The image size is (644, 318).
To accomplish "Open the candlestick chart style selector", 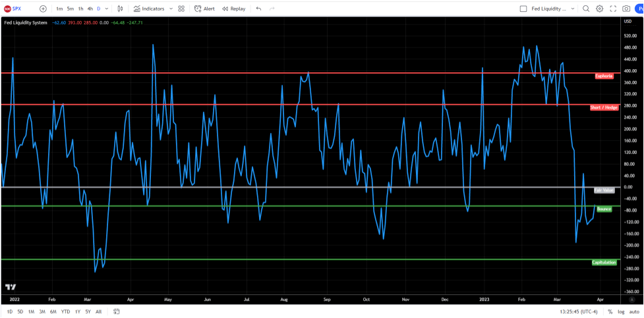I will point(120,9).
